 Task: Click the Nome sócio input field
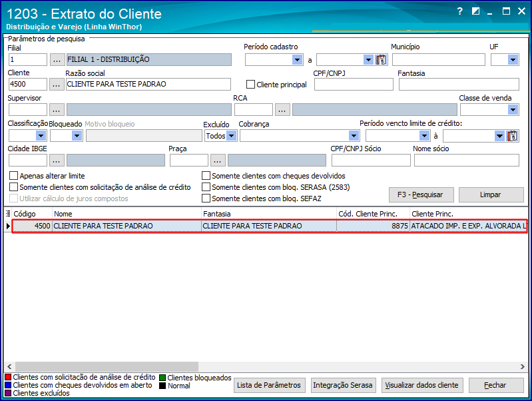(467, 161)
